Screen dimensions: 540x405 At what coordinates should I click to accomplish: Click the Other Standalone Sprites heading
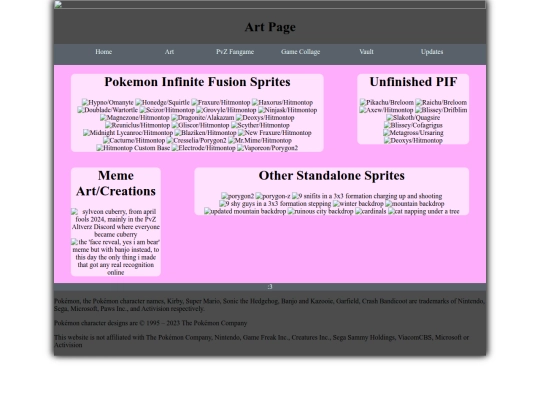(332, 176)
